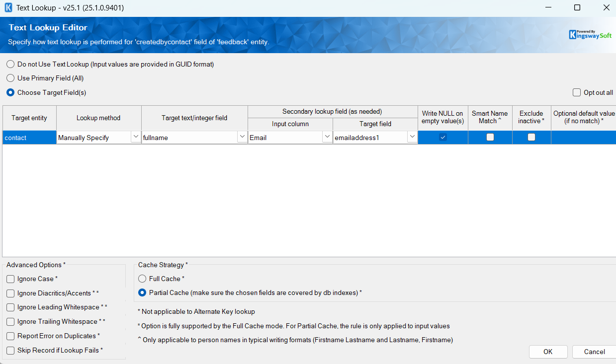
Task: Click the Smart Name Match column header
Action: tap(490, 118)
